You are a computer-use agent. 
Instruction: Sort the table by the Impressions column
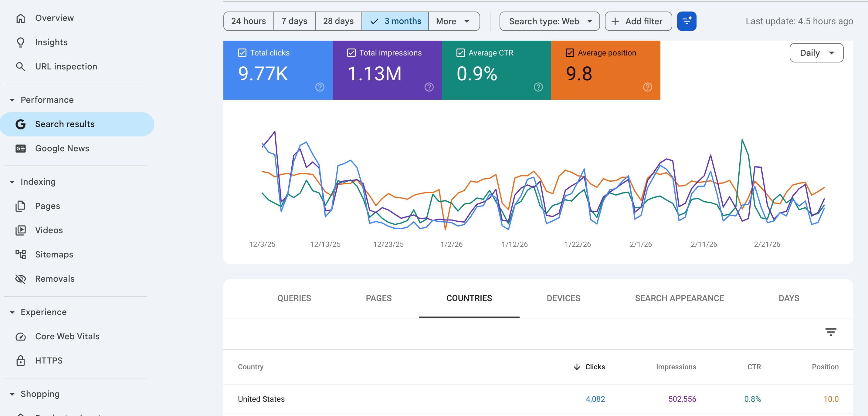pyautogui.click(x=676, y=367)
